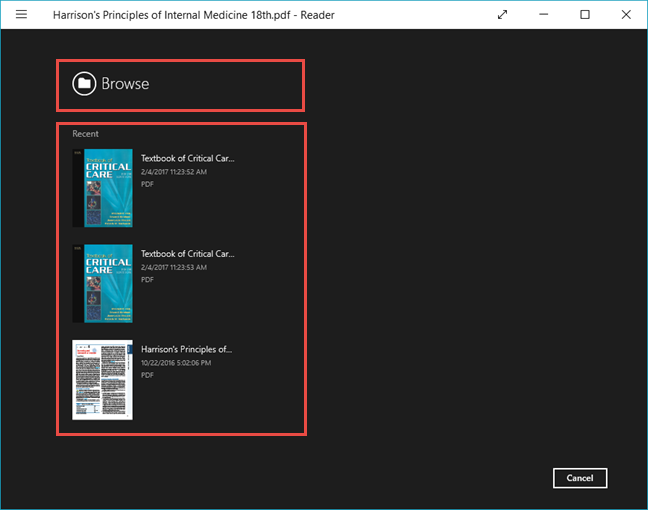Open Critical Care cover thumbnail dated 11:23:52 AM
Image resolution: width=648 pixels, height=510 pixels.
[x=102, y=188]
